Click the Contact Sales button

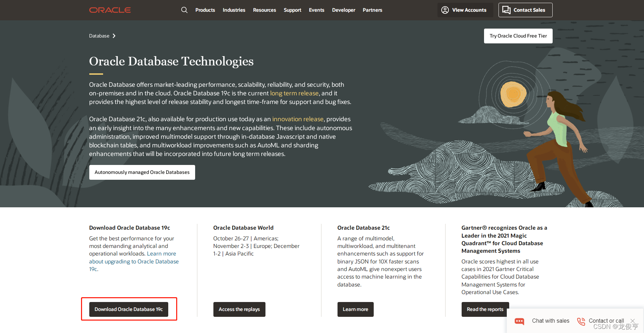525,10
